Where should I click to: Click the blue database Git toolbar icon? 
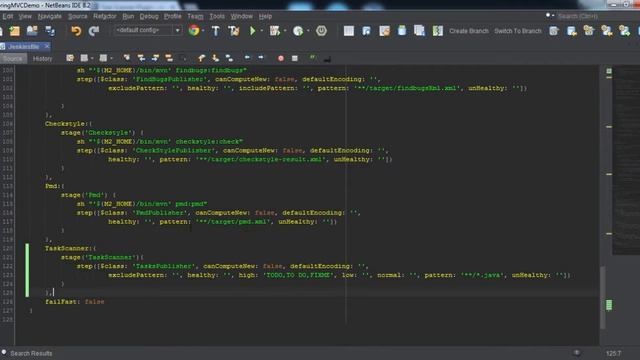tap(402, 31)
